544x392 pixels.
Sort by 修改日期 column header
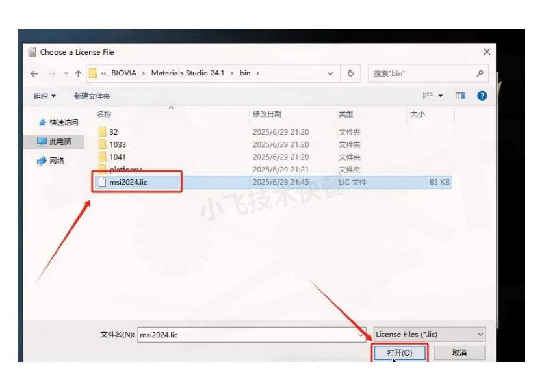[x=267, y=114]
